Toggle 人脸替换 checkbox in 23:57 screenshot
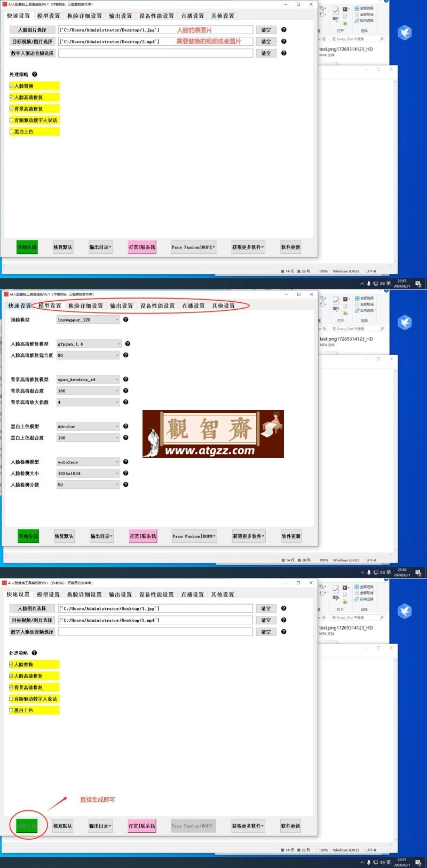The height and width of the screenshot is (868, 427). tap(11, 664)
